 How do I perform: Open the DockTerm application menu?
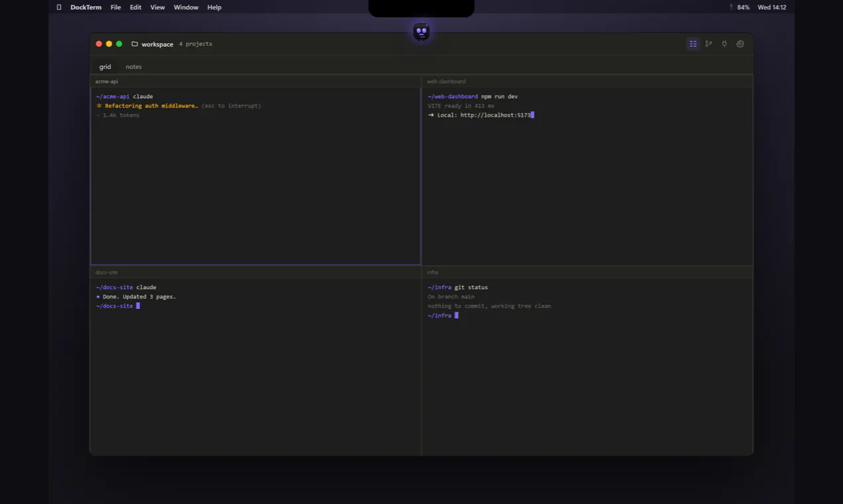(x=86, y=7)
